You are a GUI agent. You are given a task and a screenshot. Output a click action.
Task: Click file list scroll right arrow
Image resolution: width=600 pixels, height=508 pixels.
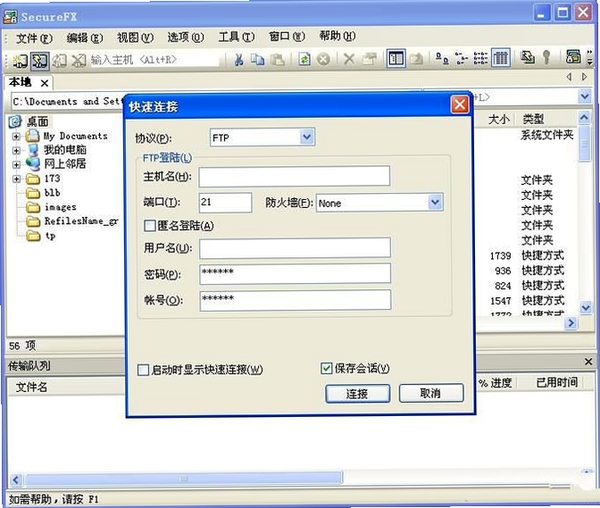point(571,323)
